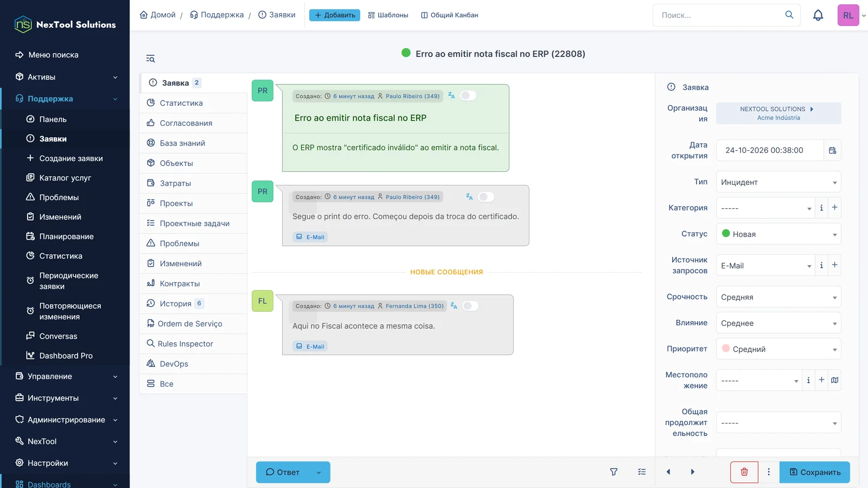868x488 pixels.
Task: Go to the previous ticket arrow
Action: [x=668, y=472]
